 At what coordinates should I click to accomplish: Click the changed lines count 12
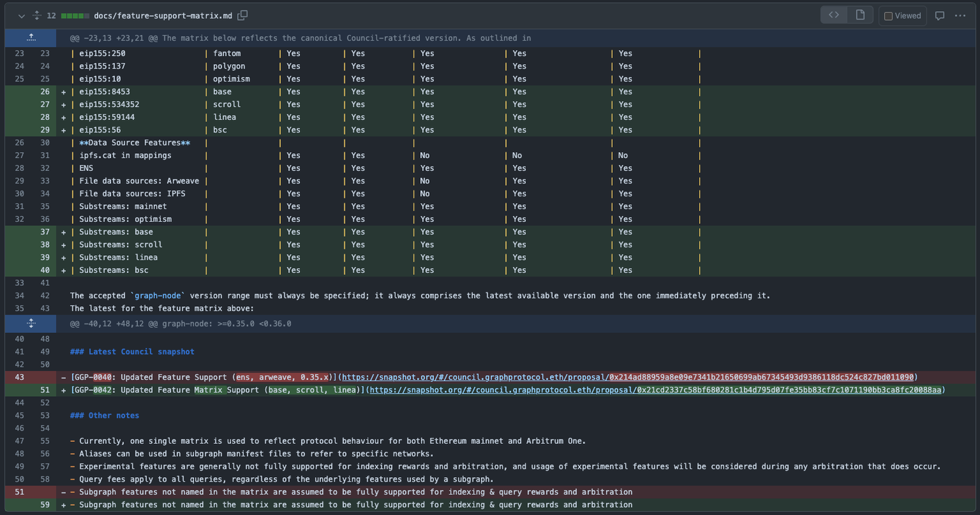(x=52, y=16)
